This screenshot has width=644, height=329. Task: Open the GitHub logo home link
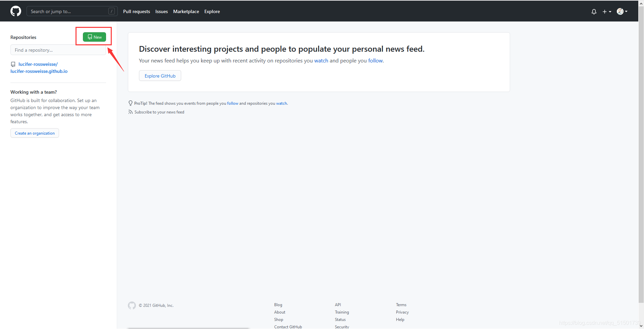tap(16, 11)
